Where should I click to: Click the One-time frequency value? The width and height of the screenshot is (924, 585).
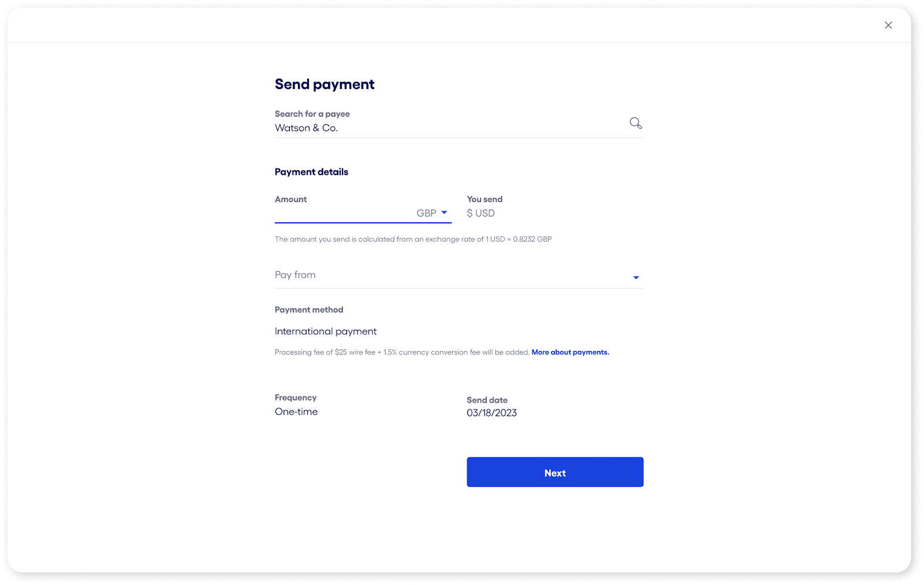[296, 411]
